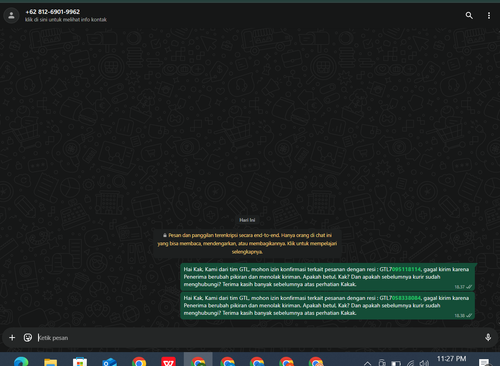Click the 'Hari ini' date label

[247, 220]
